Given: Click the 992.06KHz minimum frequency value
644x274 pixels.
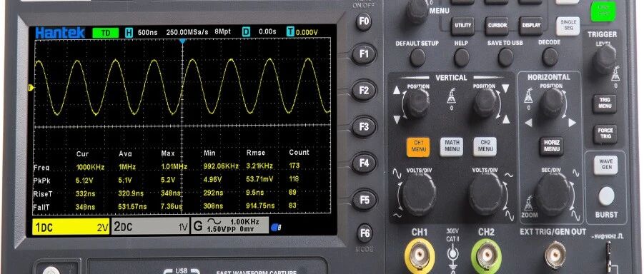Looking at the screenshot, I should (222, 166).
